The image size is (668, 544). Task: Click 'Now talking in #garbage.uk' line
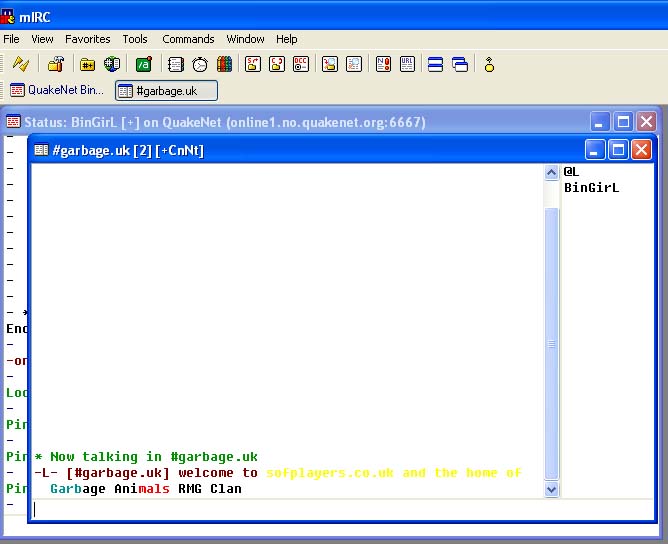(x=146, y=457)
